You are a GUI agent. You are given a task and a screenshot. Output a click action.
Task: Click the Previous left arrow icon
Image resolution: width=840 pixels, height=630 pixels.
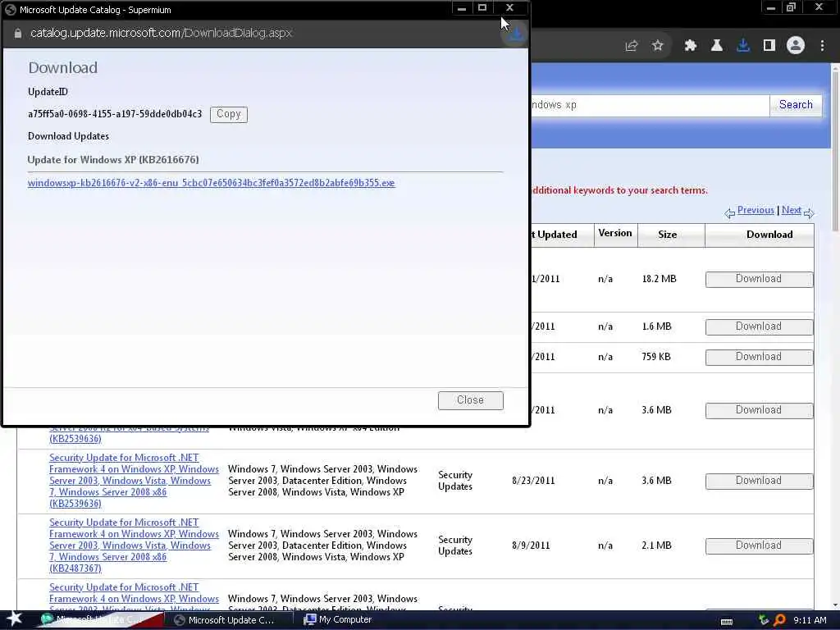point(729,213)
